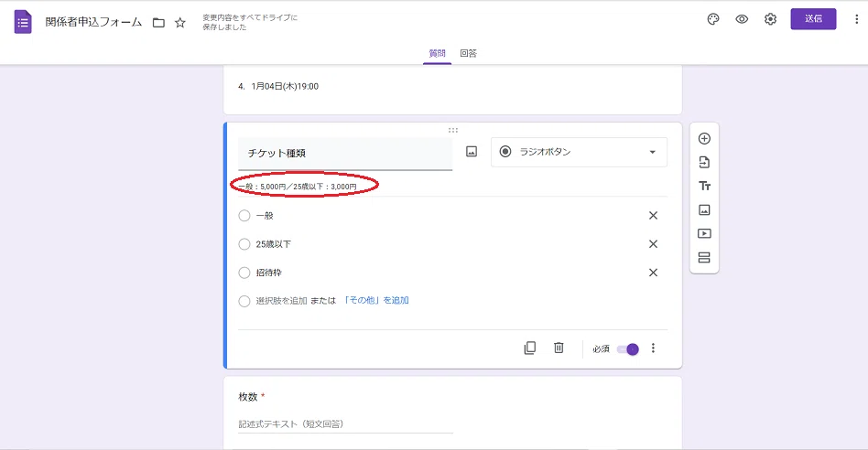Click the 招待枠 option label text
868x450 pixels.
coord(268,273)
